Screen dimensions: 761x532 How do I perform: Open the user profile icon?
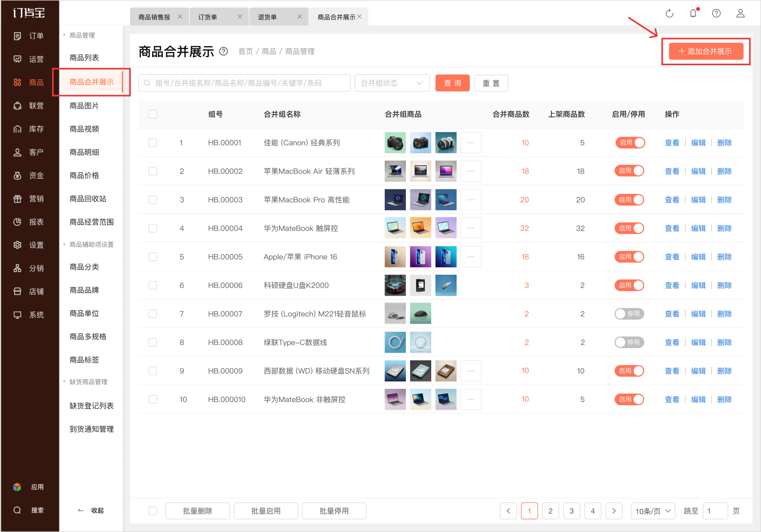pos(740,13)
